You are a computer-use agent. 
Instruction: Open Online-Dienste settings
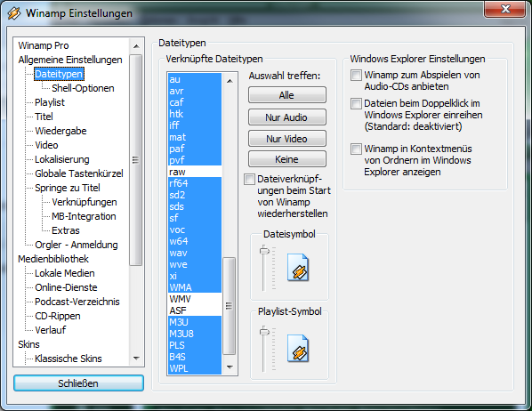(66, 288)
